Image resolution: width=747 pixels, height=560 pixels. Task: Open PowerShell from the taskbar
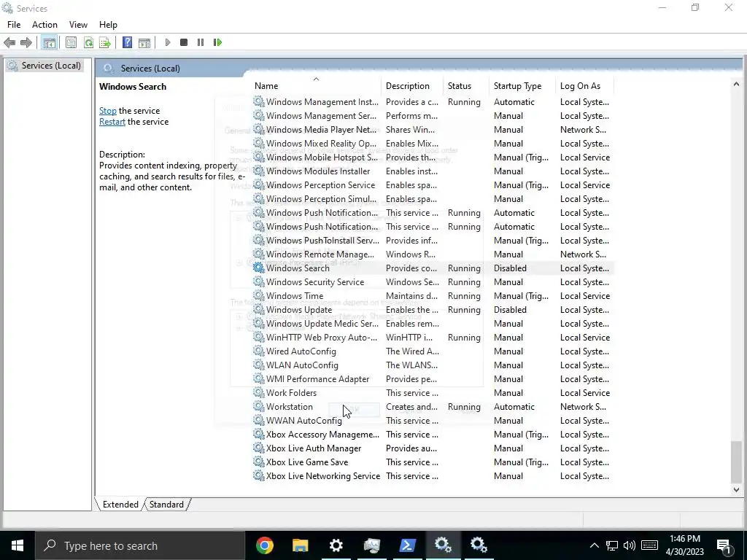pos(407,545)
